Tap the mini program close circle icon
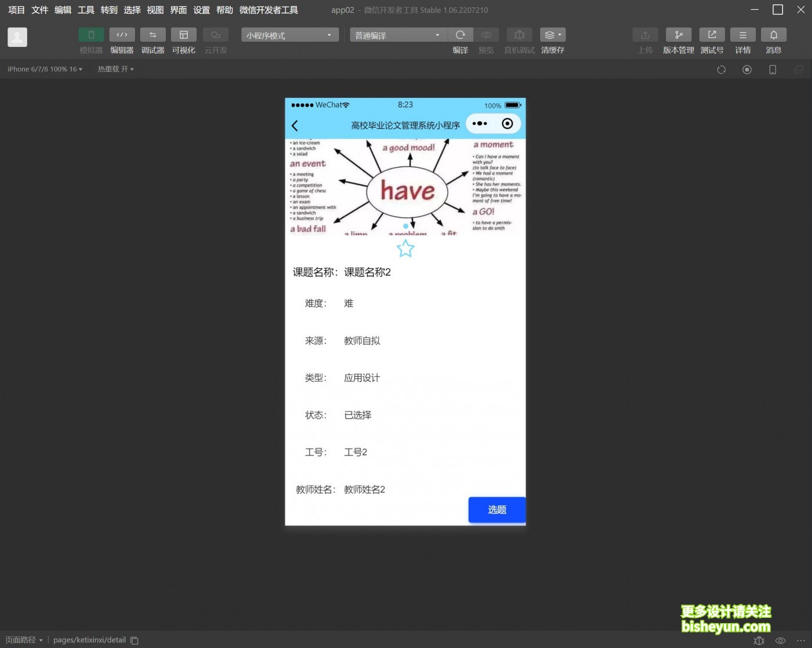Viewport: 812px width, 648px height. (507, 123)
